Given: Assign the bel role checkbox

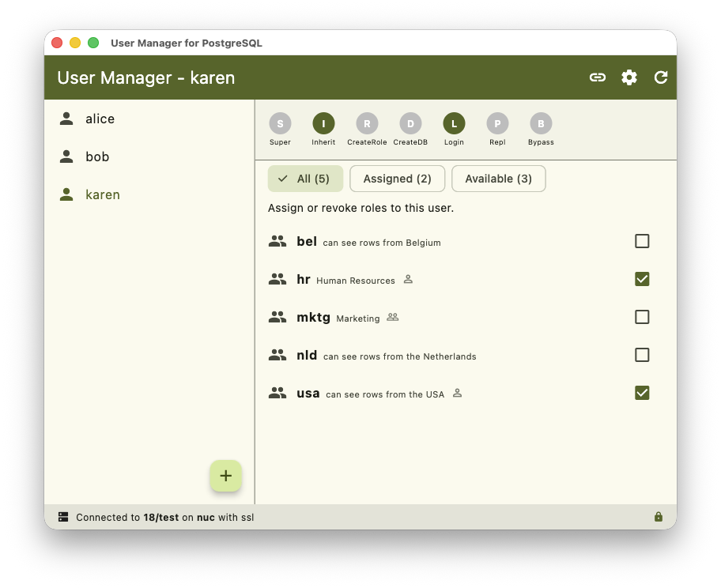Looking at the screenshot, I should click(642, 241).
